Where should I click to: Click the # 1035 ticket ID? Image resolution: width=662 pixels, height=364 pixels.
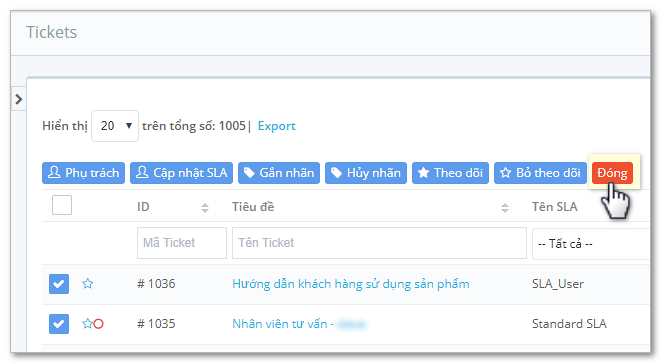tap(156, 324)
